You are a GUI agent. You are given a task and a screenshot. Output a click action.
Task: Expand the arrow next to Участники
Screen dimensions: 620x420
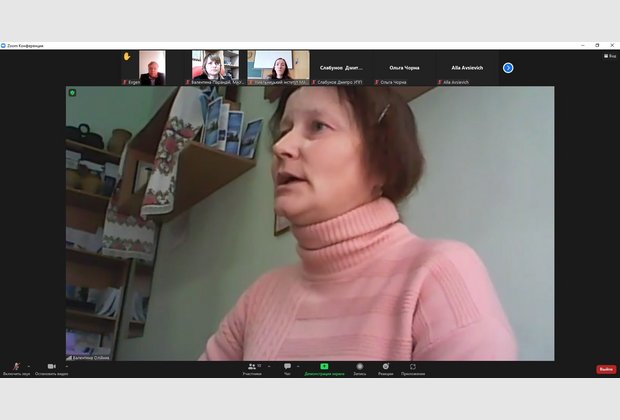269,366
